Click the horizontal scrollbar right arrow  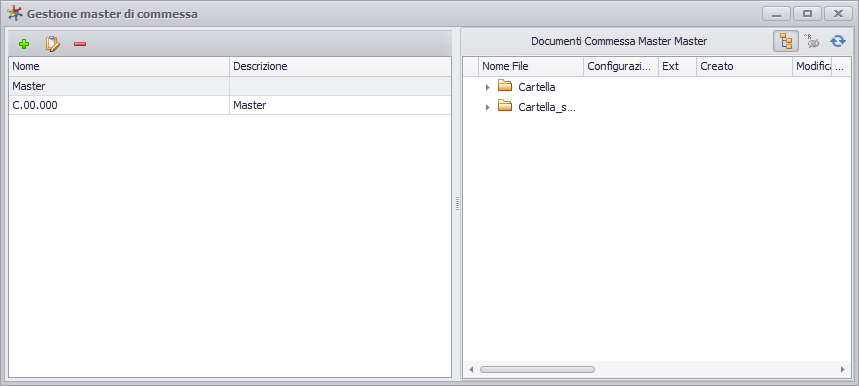[x=843, y=370]
